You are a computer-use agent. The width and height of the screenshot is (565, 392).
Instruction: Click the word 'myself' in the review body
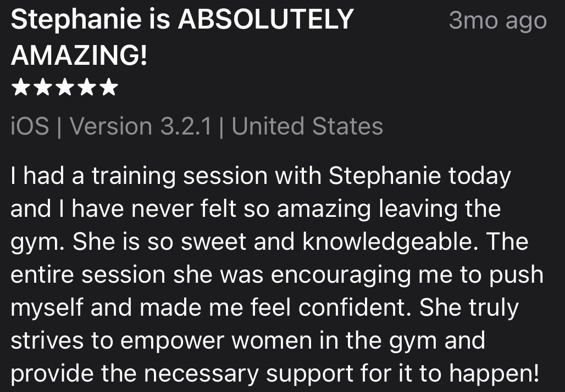46,309
